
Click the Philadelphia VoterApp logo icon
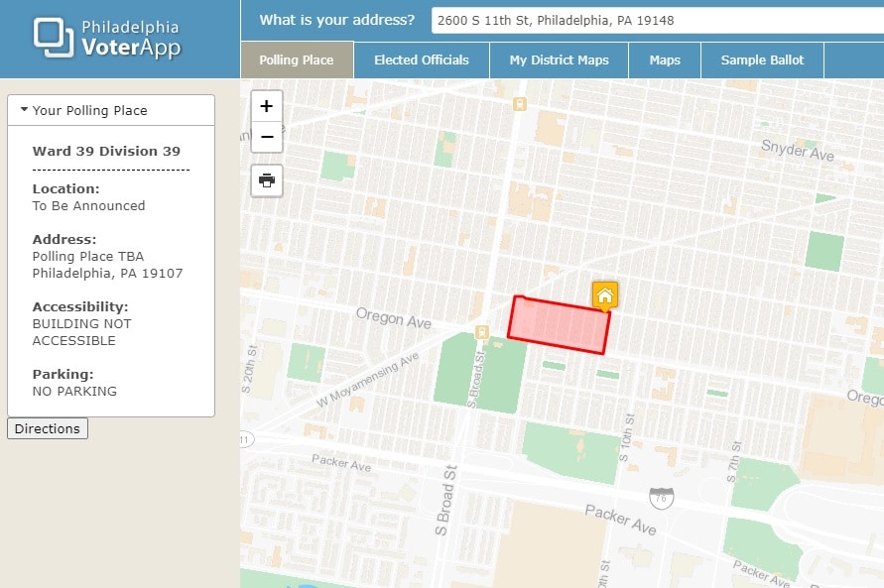pyautogui.click(x=54, y=38)
